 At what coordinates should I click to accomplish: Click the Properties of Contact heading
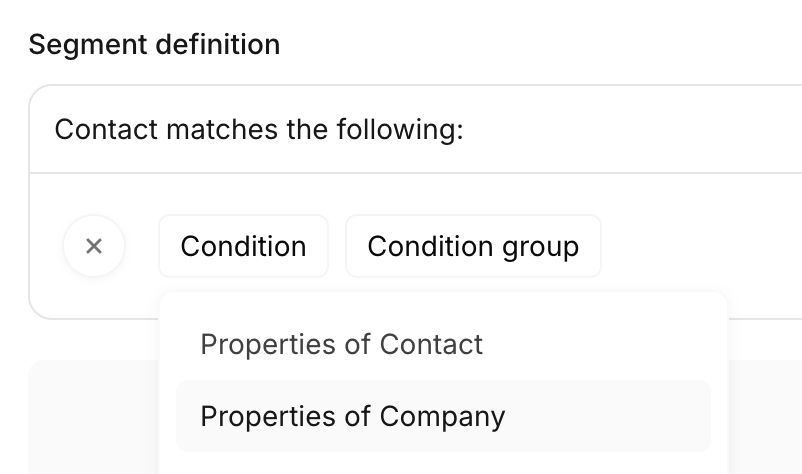(341, 344)
